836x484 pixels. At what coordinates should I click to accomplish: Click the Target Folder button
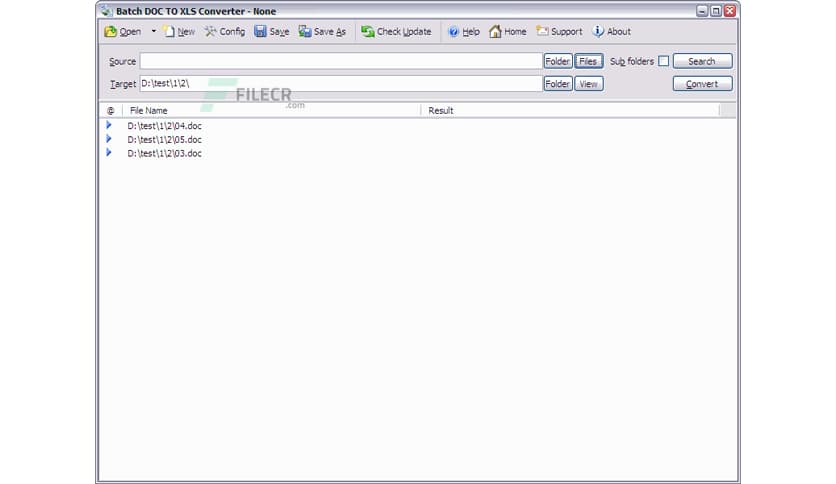(x=558, y=84)
